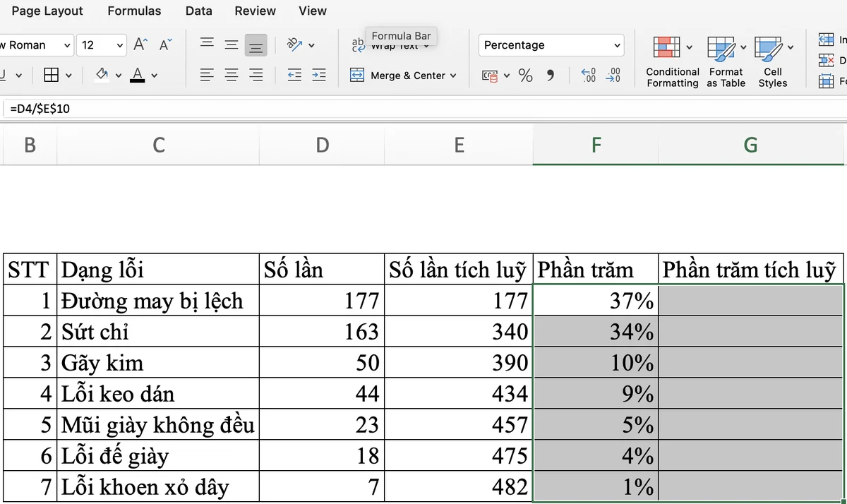Select column E header

tap(459, 145)
